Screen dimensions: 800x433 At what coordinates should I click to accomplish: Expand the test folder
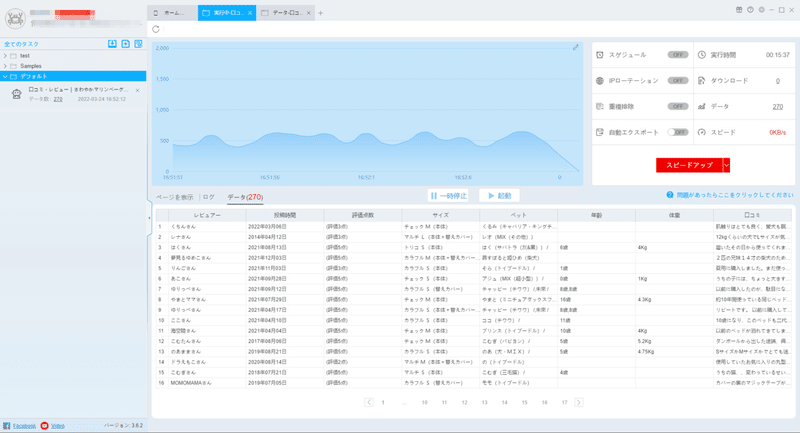click(5, 56)
